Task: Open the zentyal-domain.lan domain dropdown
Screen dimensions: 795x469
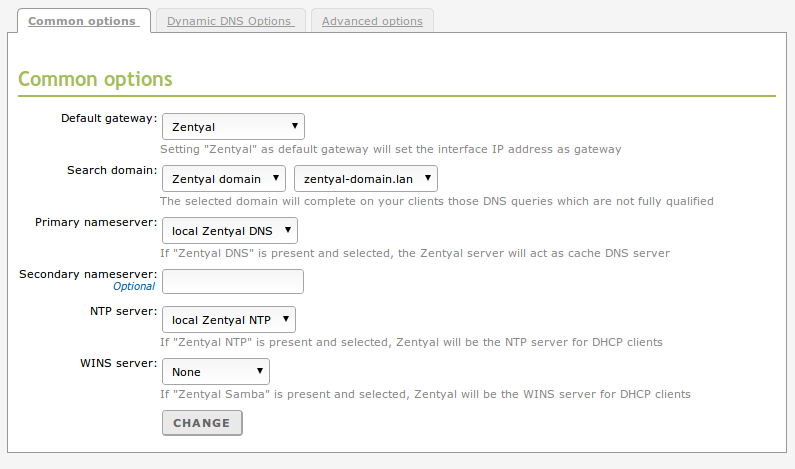Action: [x=366, y=179]
